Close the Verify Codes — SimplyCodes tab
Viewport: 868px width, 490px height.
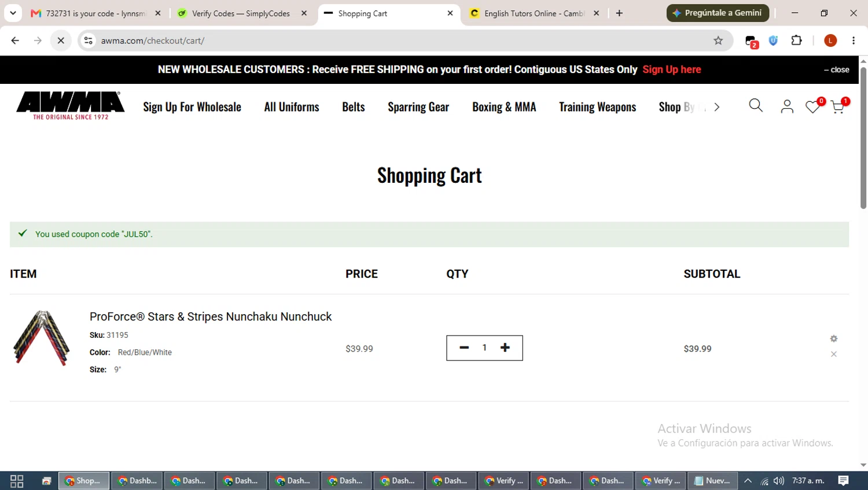304,13
